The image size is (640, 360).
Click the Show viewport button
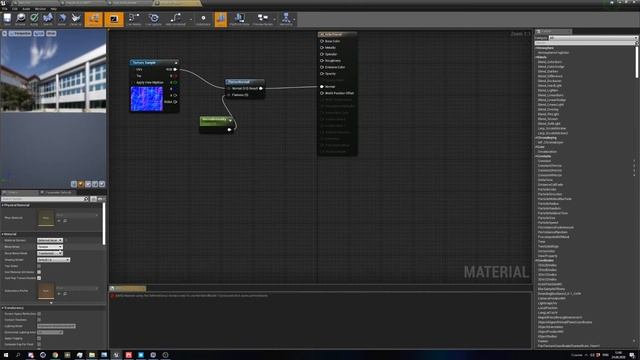coord(51,33)
